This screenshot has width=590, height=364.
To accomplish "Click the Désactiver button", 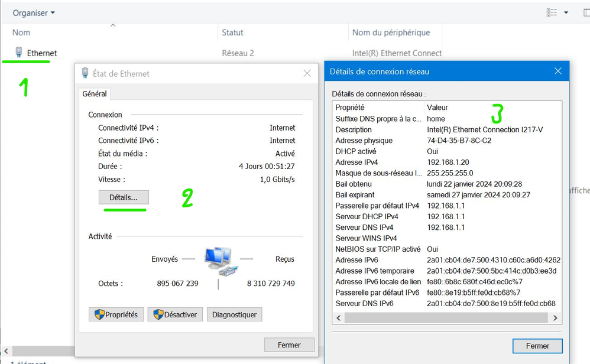I will [x=176, y=315].
